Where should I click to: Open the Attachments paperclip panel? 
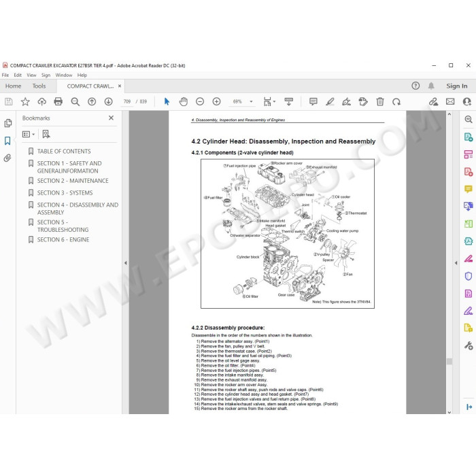(7, 158)
